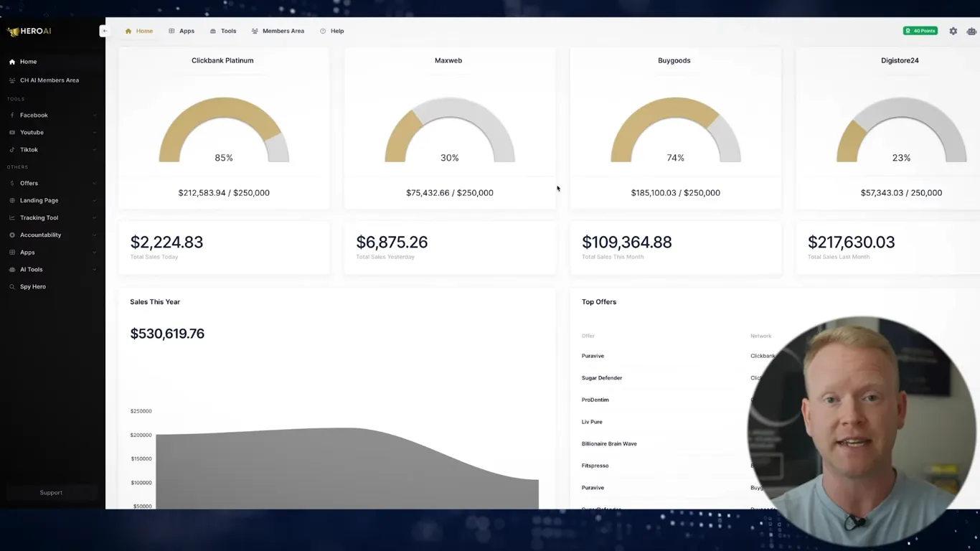Click the Tiktok icon in sidebar
This screenshot has width=980, height=551.
[12, 149]
